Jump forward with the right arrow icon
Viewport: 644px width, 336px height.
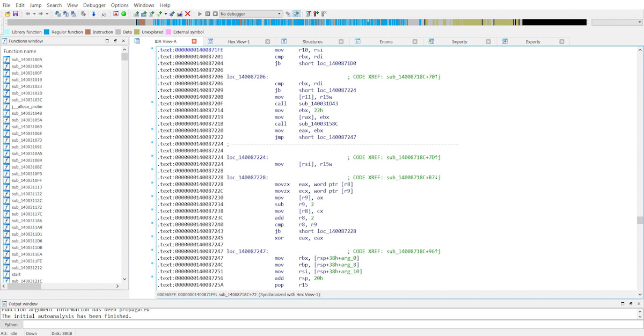40,13
